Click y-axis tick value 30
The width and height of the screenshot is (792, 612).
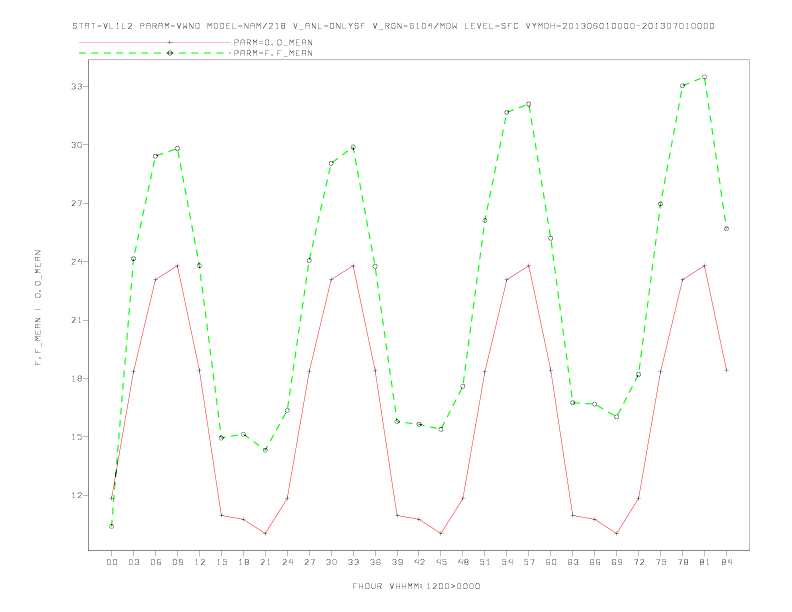pyautogui.click(x=77, y=145)
